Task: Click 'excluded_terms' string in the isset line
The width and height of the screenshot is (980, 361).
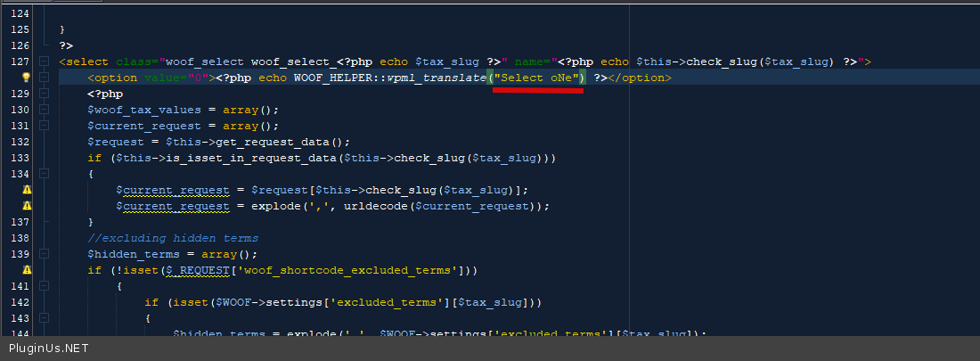Action: 387,302
